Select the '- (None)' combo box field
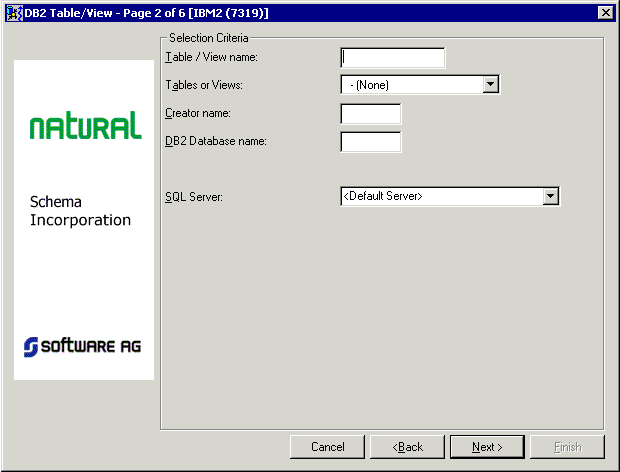Screen dimensions: 620x472 pos(410,85)
